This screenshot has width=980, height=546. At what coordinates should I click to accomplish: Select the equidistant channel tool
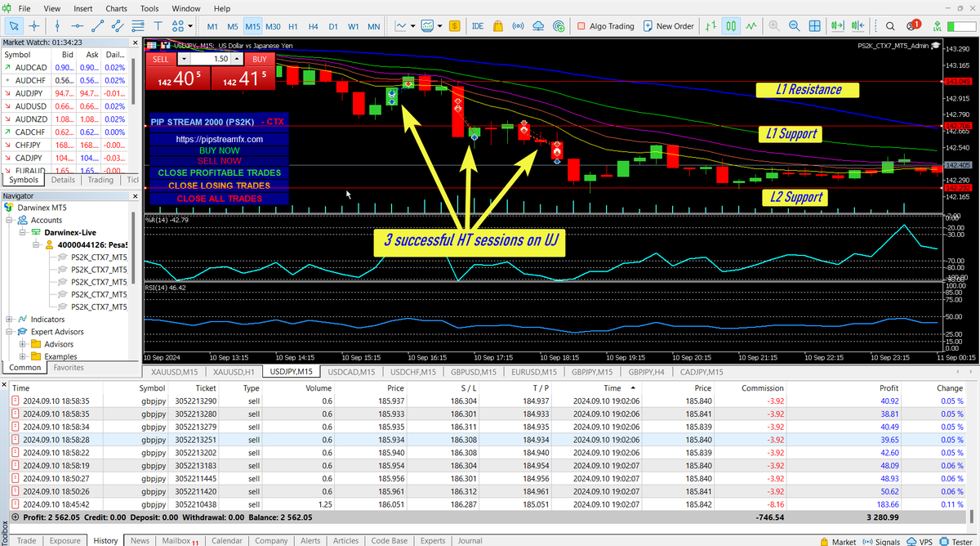click(119, 26)
